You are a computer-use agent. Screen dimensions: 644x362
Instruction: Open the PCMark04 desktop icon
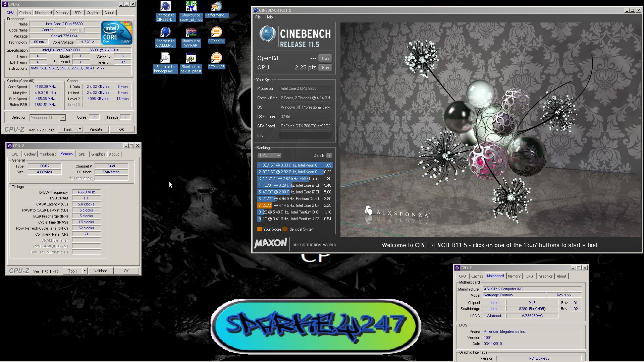point(216,35)
